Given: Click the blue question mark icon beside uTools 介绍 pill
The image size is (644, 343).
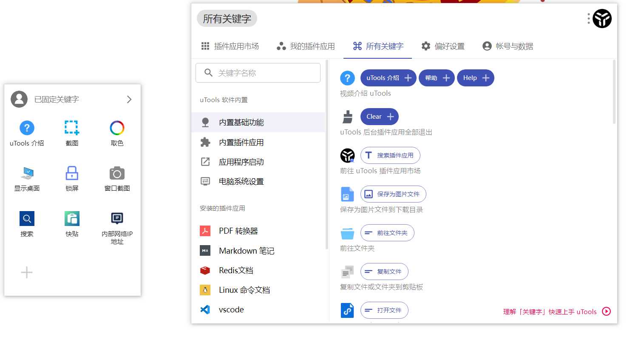Looking at the screenshot, I should 347,78.
